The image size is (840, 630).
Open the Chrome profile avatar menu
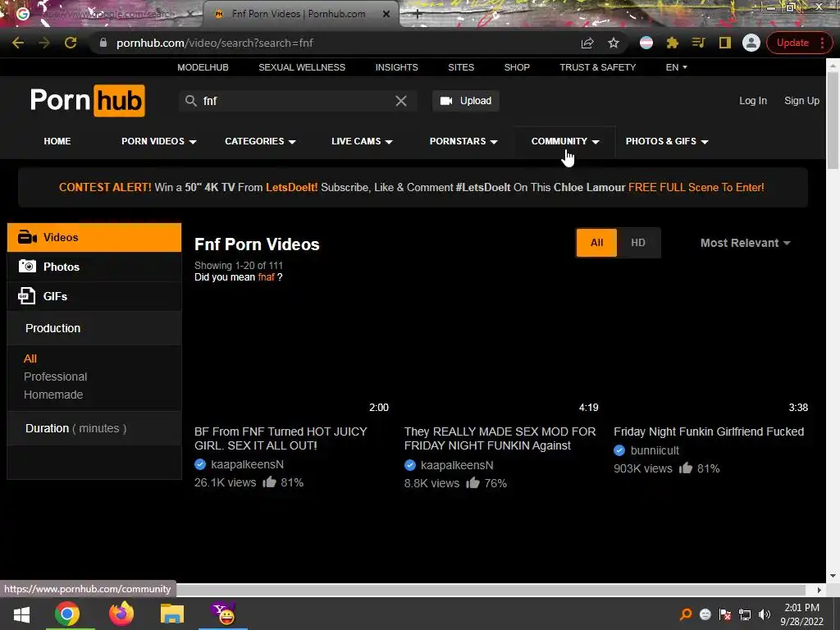pyautogui.click(x=751, y=43)
